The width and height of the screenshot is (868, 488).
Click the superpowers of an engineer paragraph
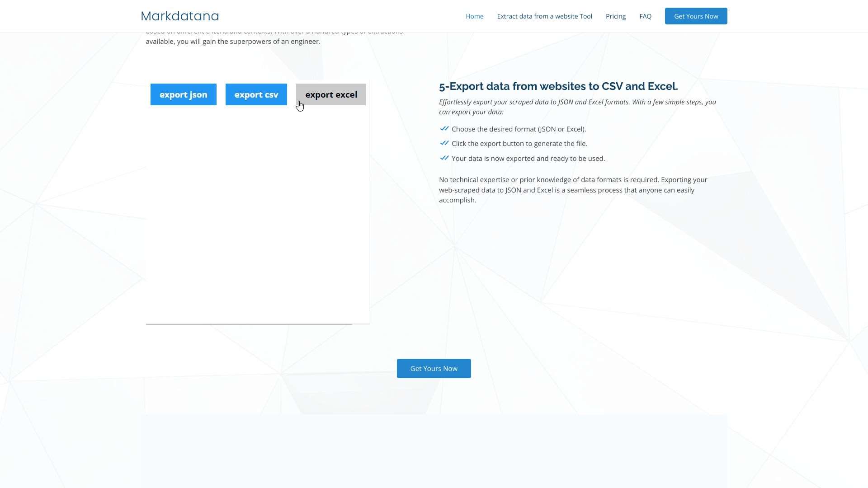(233, 42)
